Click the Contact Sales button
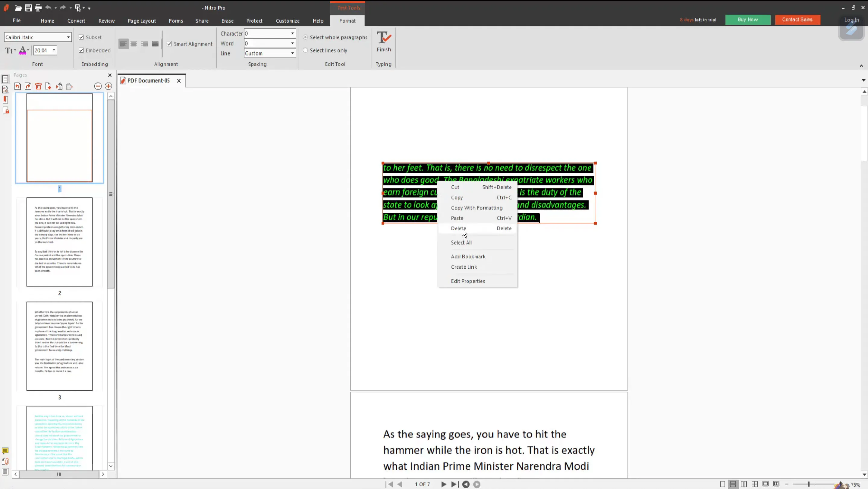This screenshot has width=868, height=489. (797, 19)
